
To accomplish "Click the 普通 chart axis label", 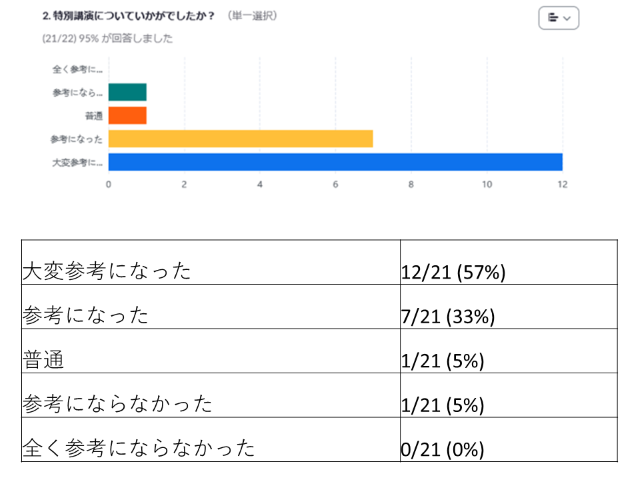I will (x=92, y=115).
